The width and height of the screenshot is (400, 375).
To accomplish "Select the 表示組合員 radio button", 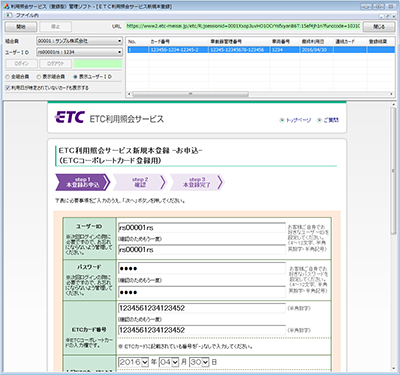I will (x=39, y=77).
